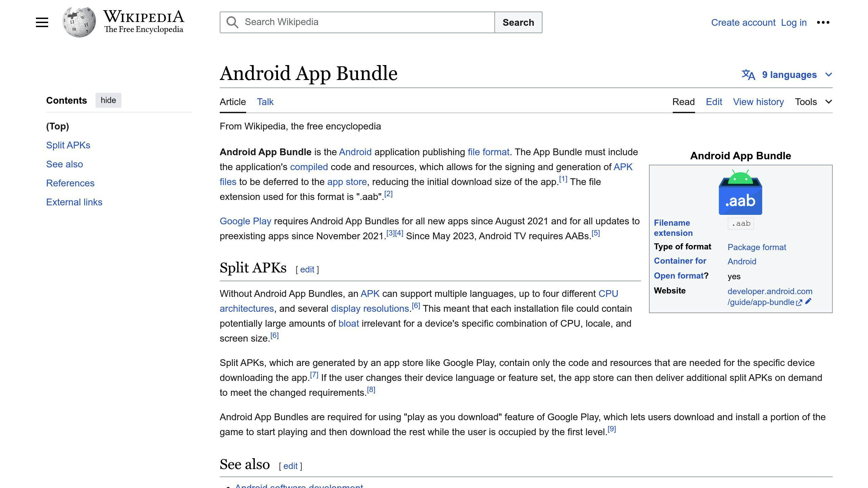
Task: Switch to the Talk tab
Action: pos(265,102)
